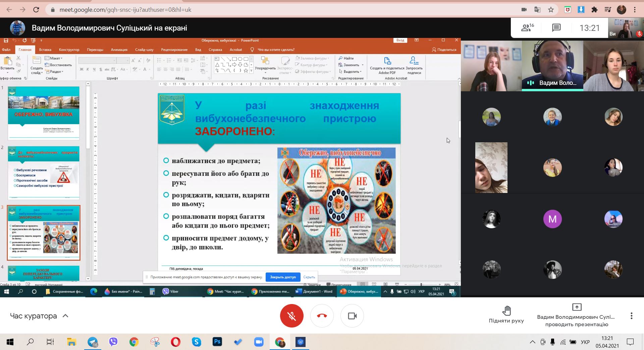Open Photoshop from the taskbar
The height and width of the screenshot is (350, 644).
pos(217,342)
